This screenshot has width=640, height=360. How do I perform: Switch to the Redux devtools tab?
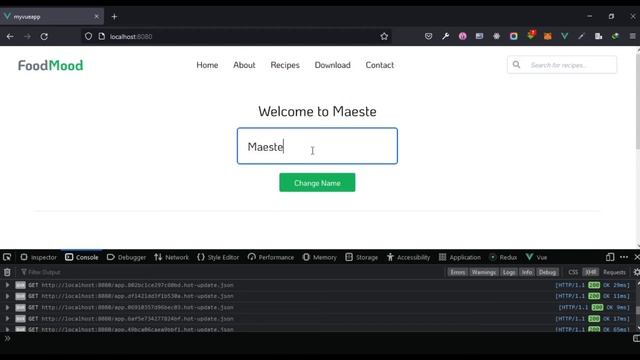pos(503,257)
